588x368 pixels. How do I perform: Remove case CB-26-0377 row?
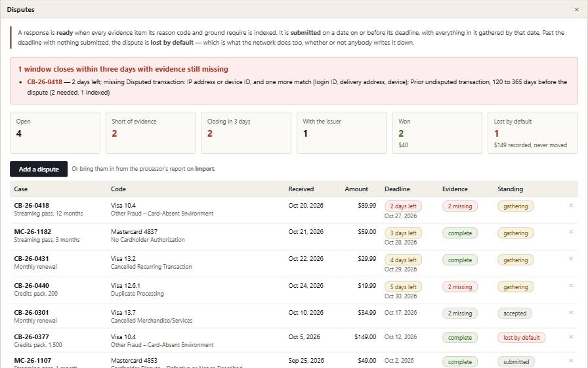pos(571,337)
